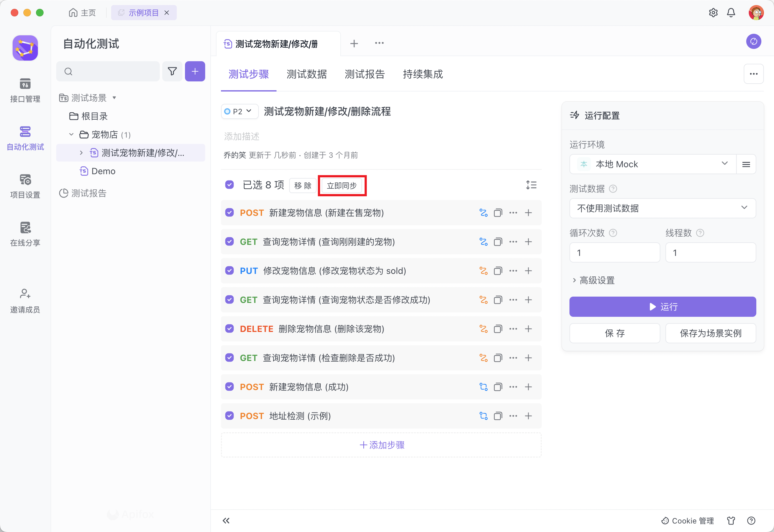
Task: Click the step ordering icon beside 立即同步
Action: 531,185
